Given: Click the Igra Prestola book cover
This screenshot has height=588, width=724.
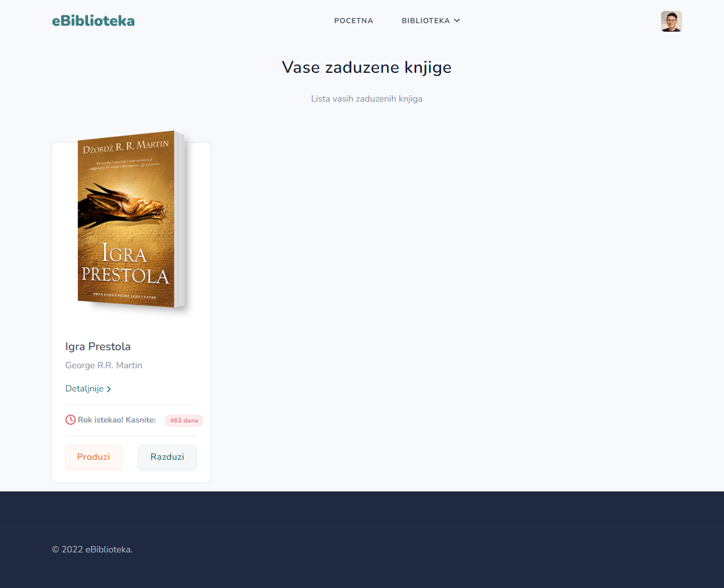Looking at the screenshot, I should [131, 220].
